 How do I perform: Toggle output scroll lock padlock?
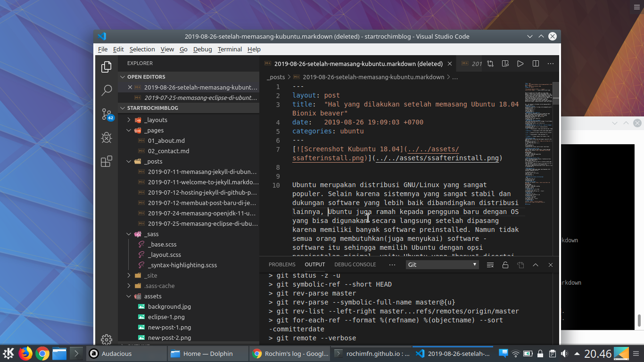[505, 265]
